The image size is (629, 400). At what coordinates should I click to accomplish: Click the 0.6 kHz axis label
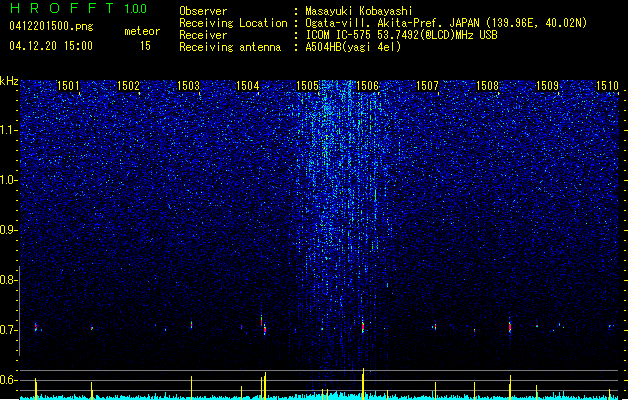9,380
